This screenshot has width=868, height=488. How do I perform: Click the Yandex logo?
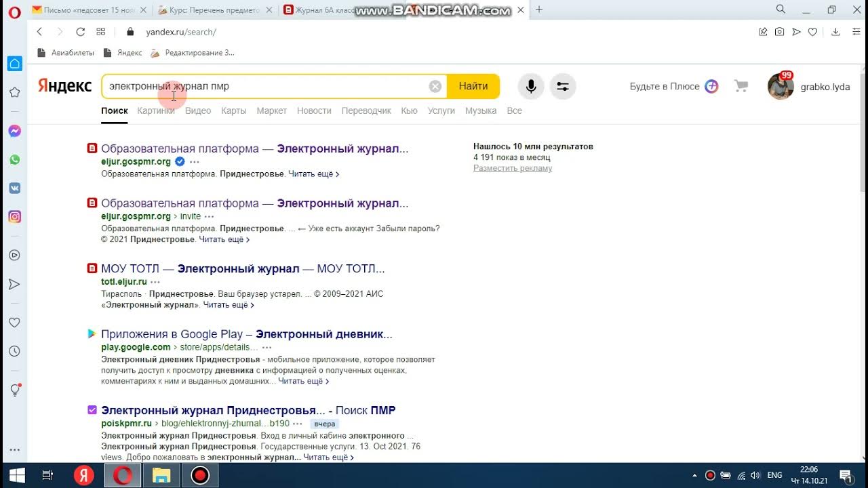click(64, 86)
